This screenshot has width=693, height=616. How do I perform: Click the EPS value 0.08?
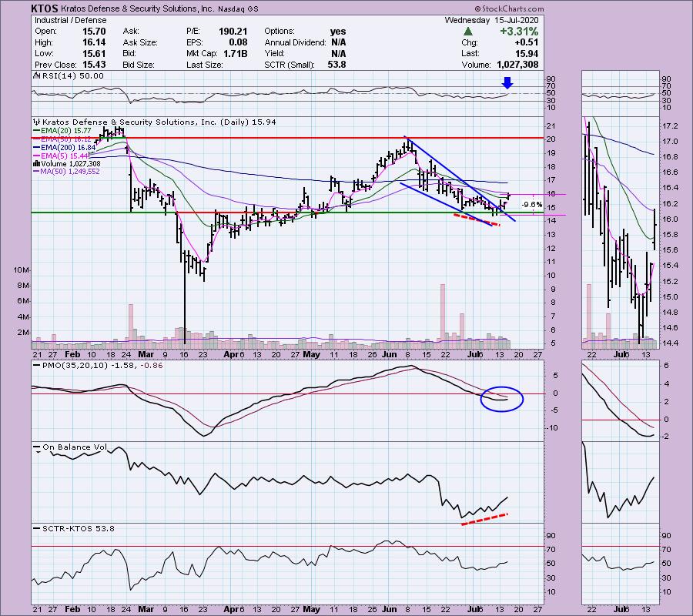click(238, 42)
